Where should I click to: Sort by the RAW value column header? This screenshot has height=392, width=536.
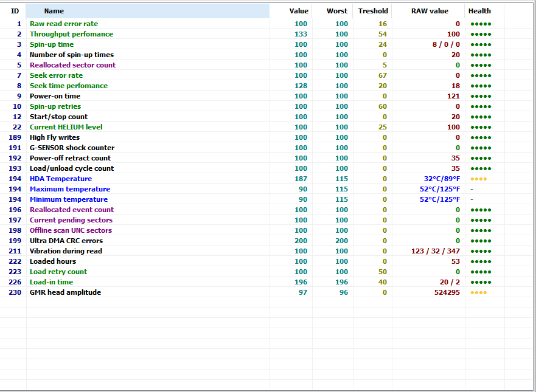click(x=429, y=11)
